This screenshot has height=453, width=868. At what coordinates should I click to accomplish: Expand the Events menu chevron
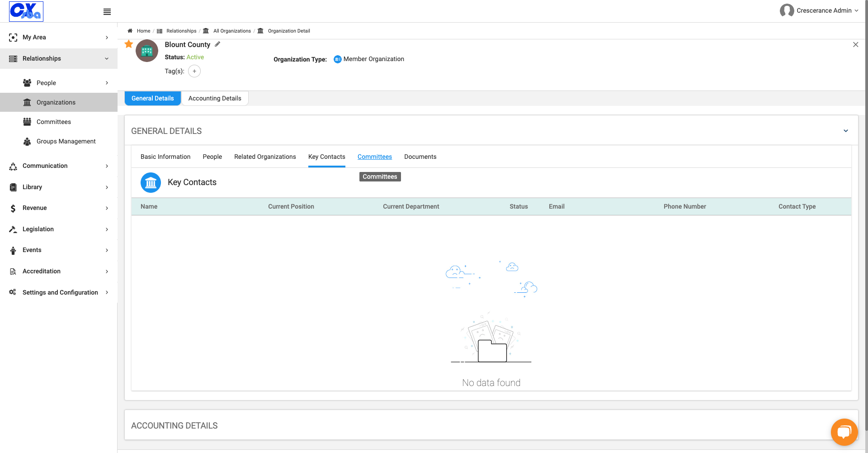(x=107, y=250)
